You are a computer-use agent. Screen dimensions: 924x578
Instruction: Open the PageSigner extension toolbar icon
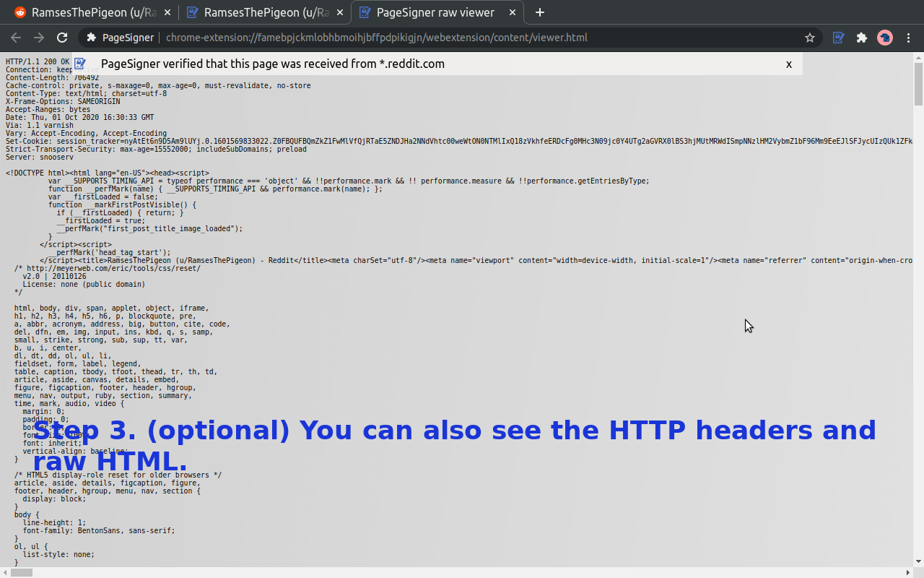(838, 38)
